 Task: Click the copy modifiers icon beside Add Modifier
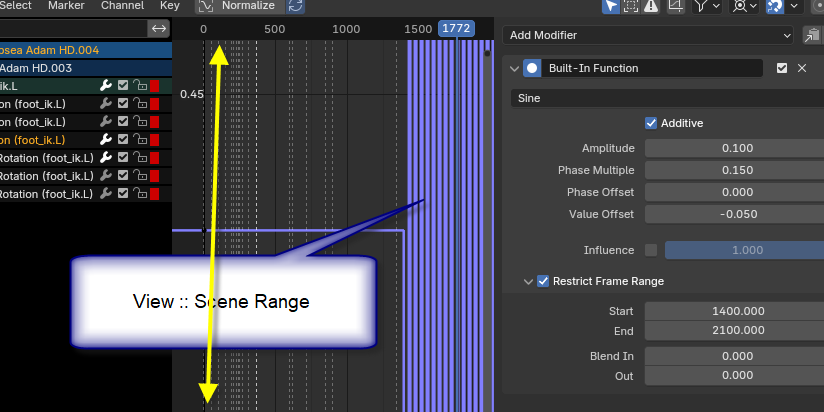click(x=812, y=35)
